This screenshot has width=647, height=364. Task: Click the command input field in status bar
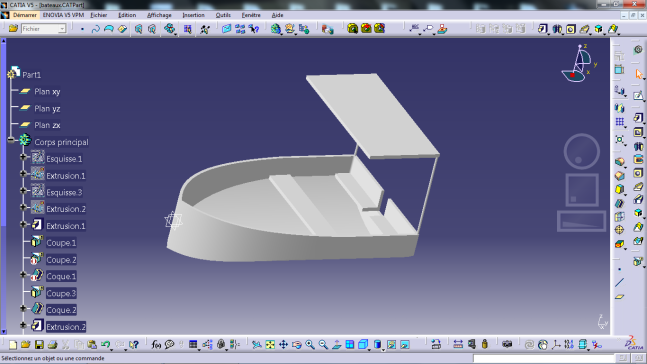544,358
